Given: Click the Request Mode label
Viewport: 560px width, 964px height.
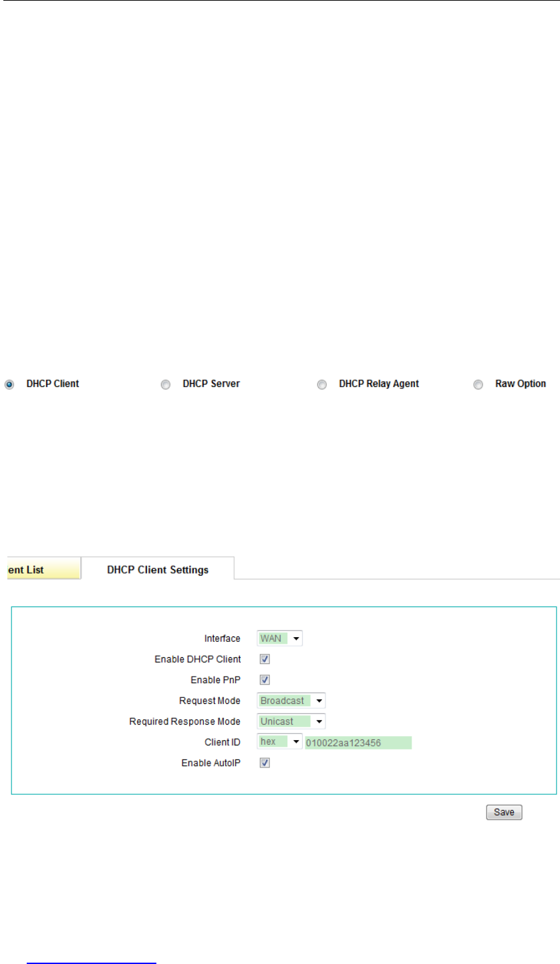Looking at the screenshot, I should [210, 701].
